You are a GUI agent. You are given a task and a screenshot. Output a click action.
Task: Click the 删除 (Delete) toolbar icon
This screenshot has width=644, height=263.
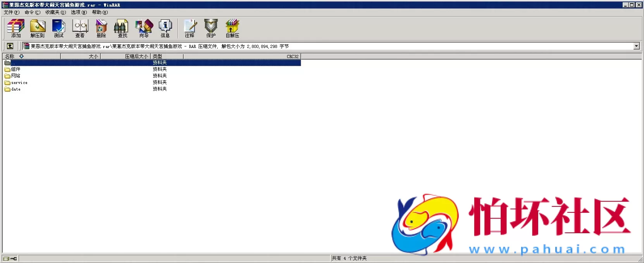pos(101,28)
